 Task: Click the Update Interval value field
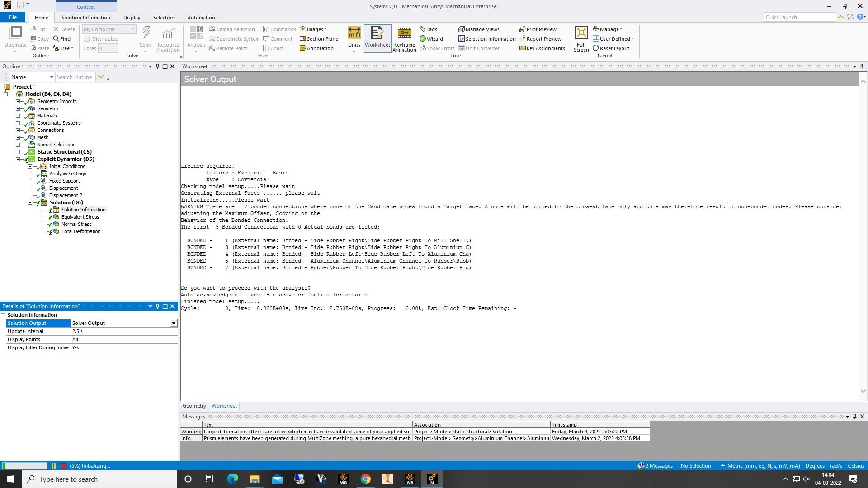pyautogui.click(x=124, y=332)
